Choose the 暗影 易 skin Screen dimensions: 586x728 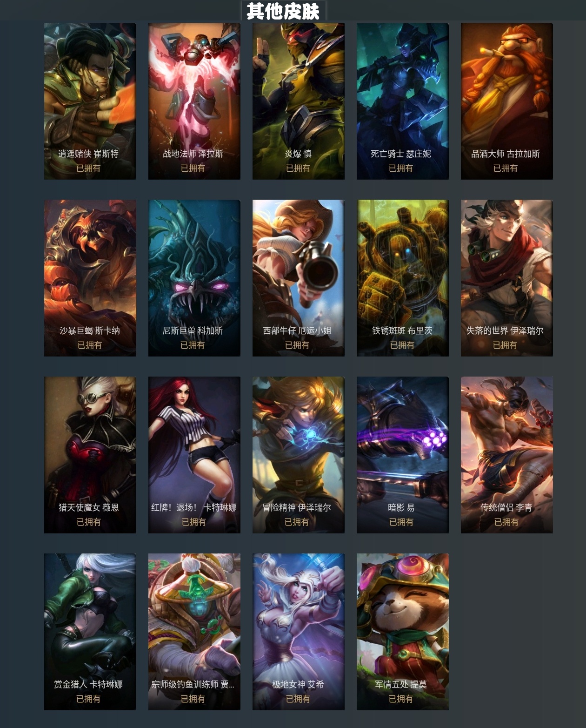[403, 455]
